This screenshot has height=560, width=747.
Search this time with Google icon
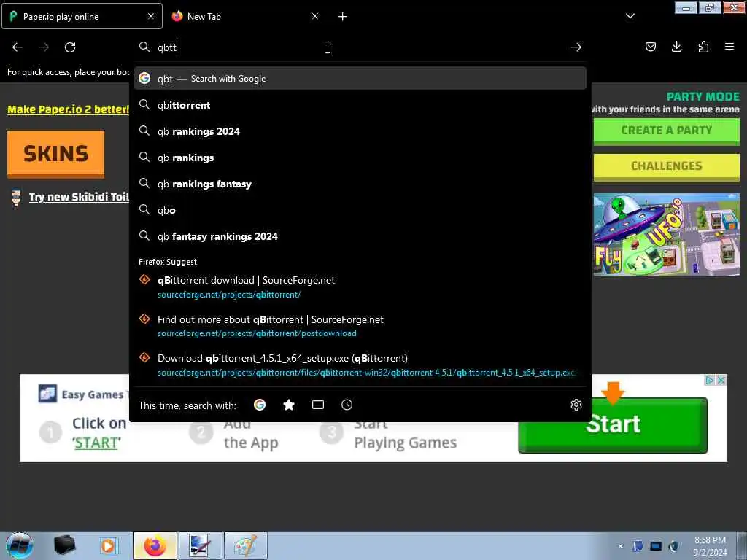(x=260, y=405)
